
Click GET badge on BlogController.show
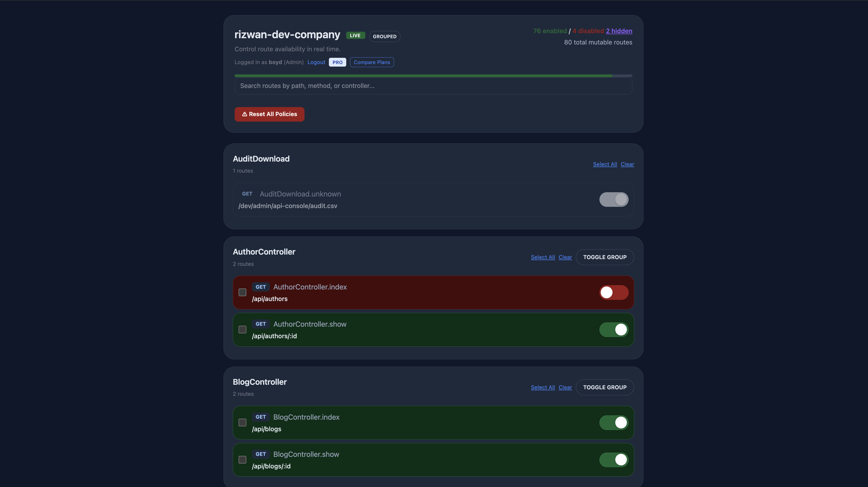(x=261, y=454)
